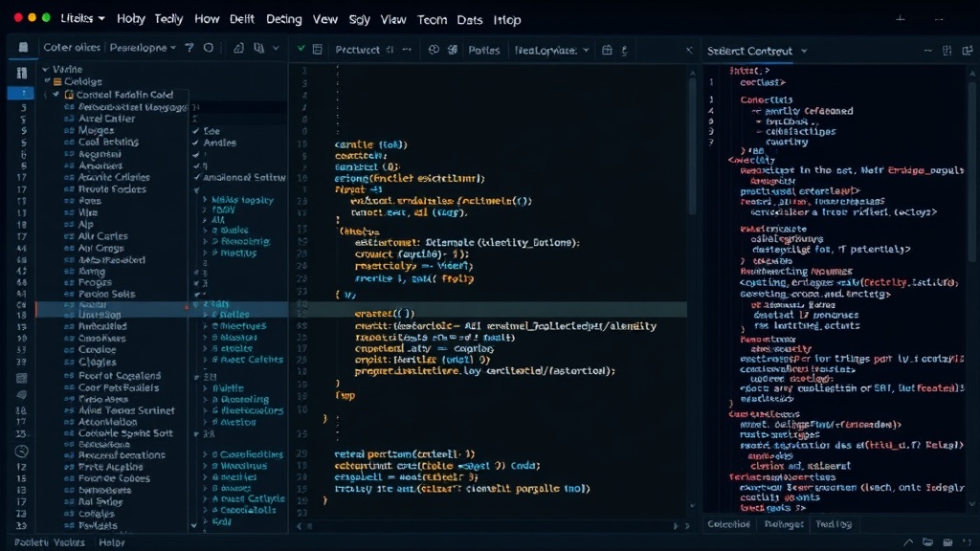Select the Foorf ot Cogalend item

click(119, 375)
